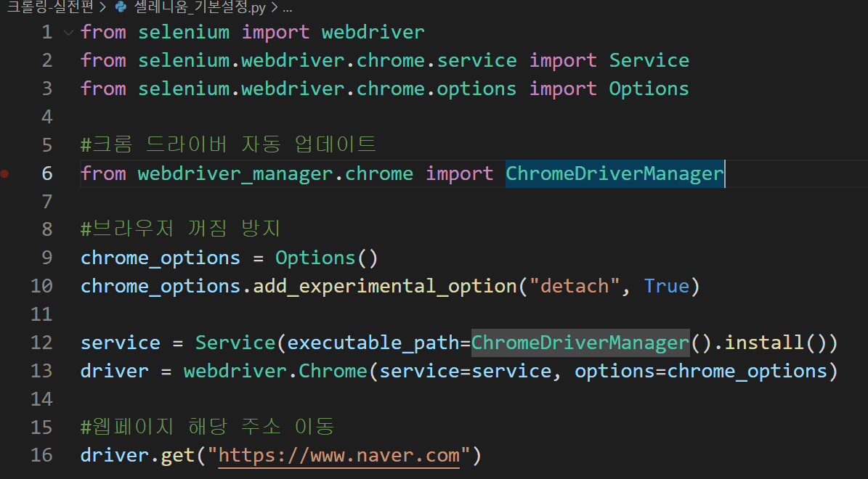Viewport: 868px width, 479px height.
Task: Click the comment 브라우저 꺼짐 방지
Action: (181, 230)
